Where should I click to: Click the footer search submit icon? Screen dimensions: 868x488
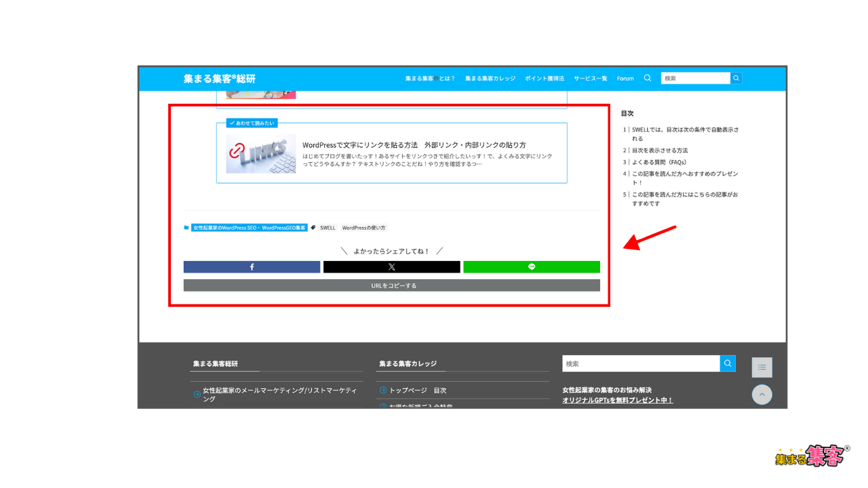click(728, 363)
